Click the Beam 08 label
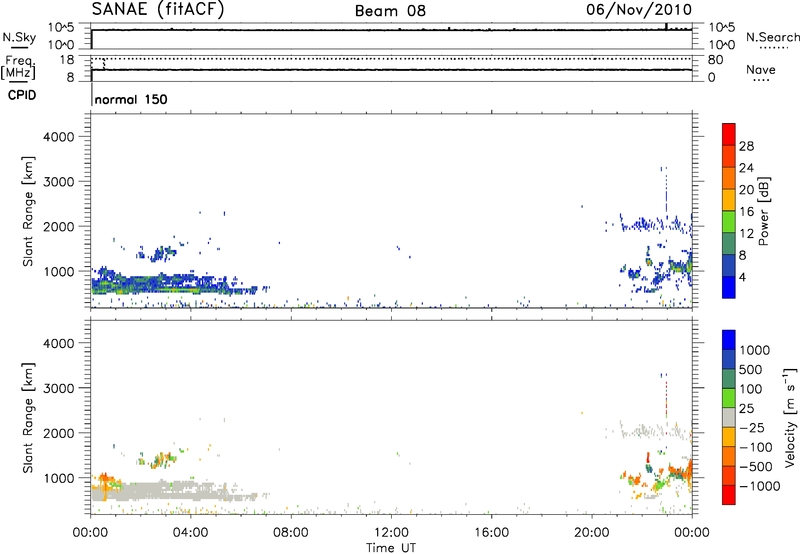The width and height of the screenshot is (800, 554). pos(390,11)
